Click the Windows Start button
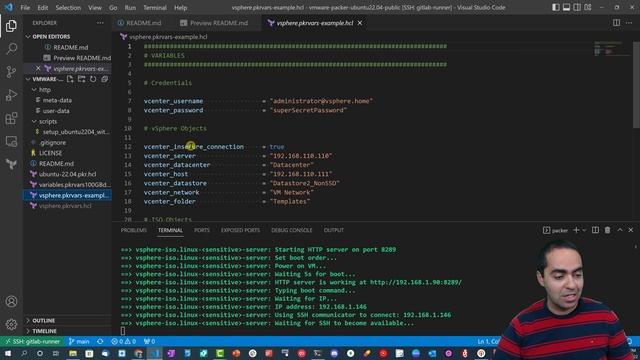The image size is (640, 360). [x=8, y=353]
